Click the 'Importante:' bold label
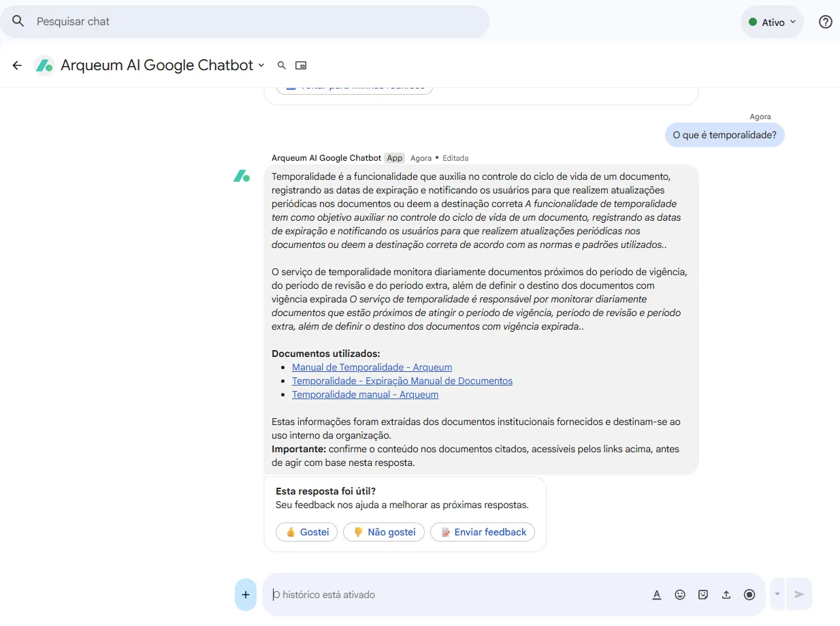 pos(298,449)
